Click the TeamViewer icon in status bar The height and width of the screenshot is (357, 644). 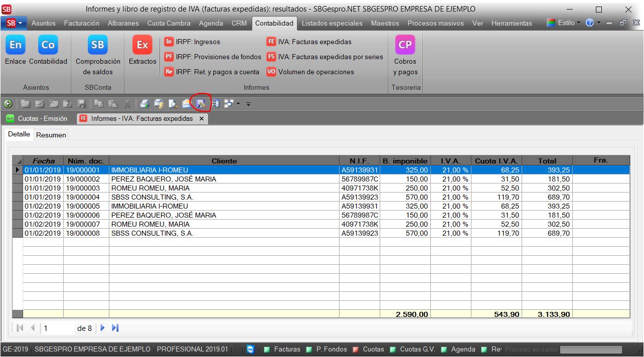[x=251, y=349]
